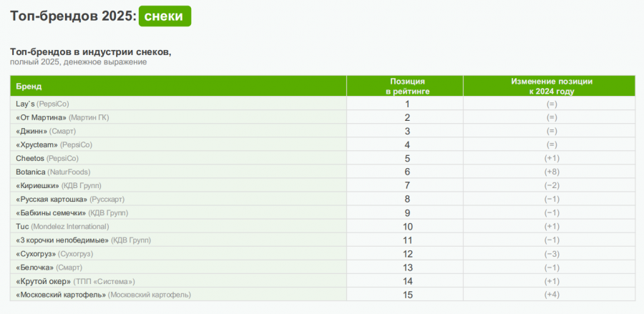This screenshot has height=314, width=644.
Task: Select Cheetos in the brand list
Action: 29,158
